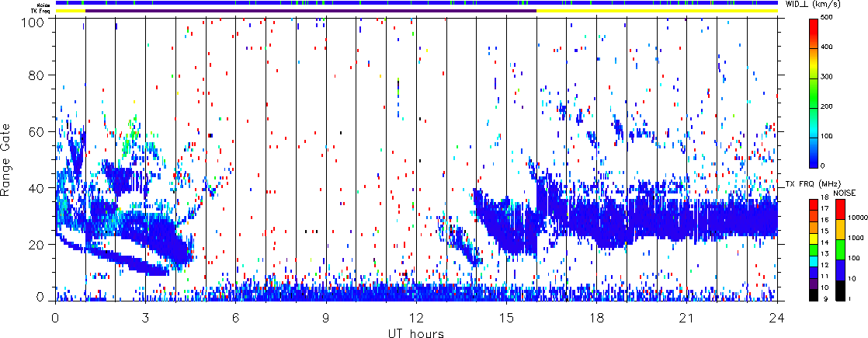This screenshot has width=868, height=338.
Task: Select the 18 tick label on UT axis
Action: [x=596, y=316]
